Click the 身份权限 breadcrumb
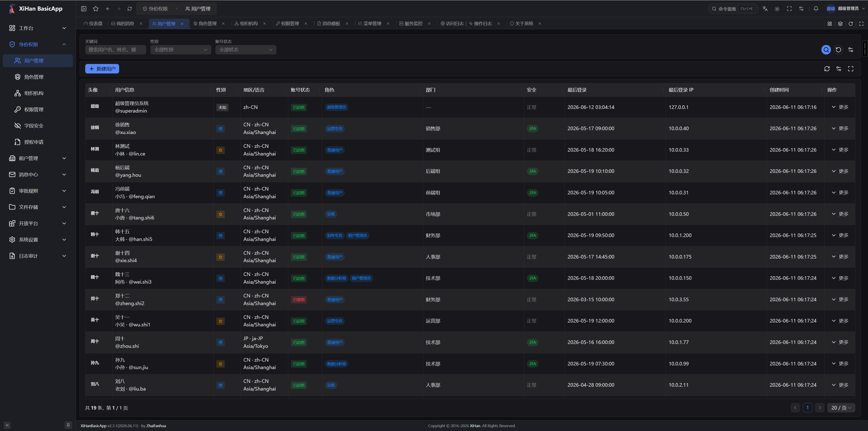868x431 pixels. 155,9
